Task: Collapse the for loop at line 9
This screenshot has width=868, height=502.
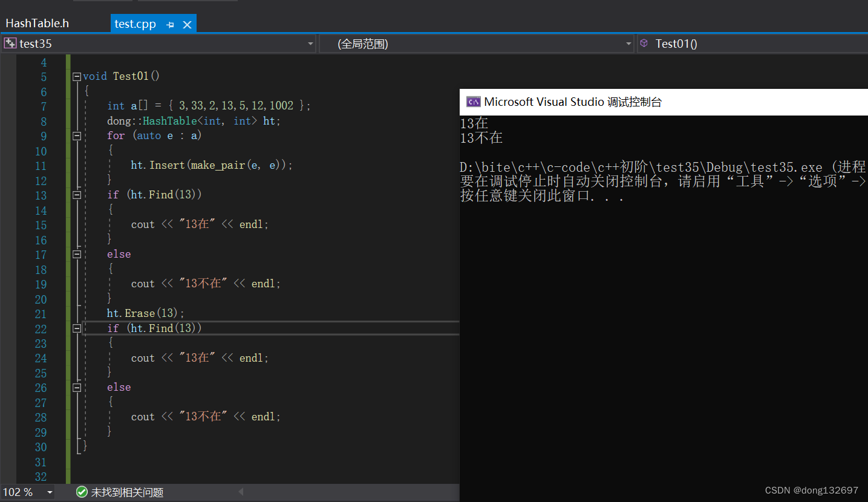Action: (77, 136)
